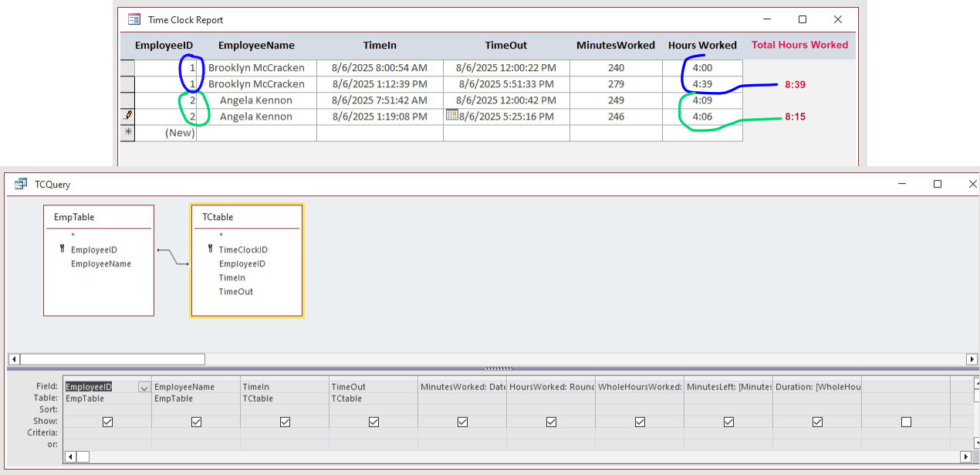980x475 pixels.
Task: Select the Hours Worked column header
Action: pyautogui.click(x=702, y=45)
